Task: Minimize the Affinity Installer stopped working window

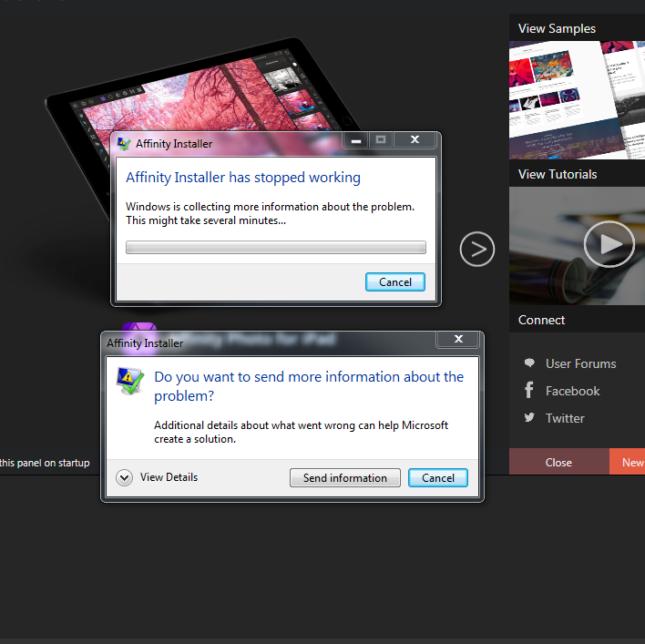Action: tap(356, 139)
